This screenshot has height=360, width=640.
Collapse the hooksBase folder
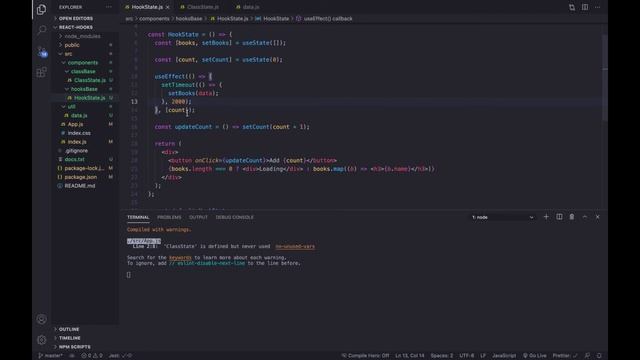pyautogui.click(x=84, y=89)
